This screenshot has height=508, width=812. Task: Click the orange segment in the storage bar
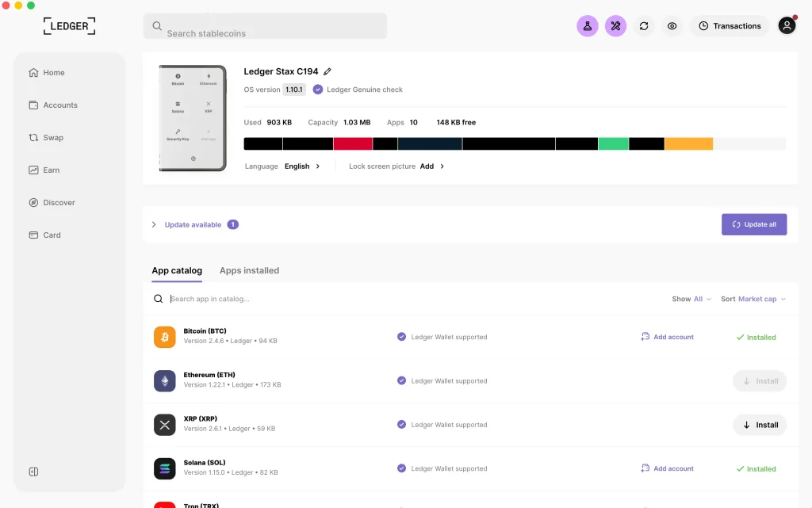coord(689,143)
